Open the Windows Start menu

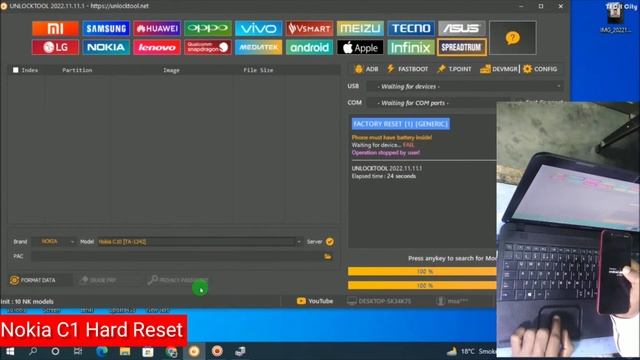[x=10, y=351]
